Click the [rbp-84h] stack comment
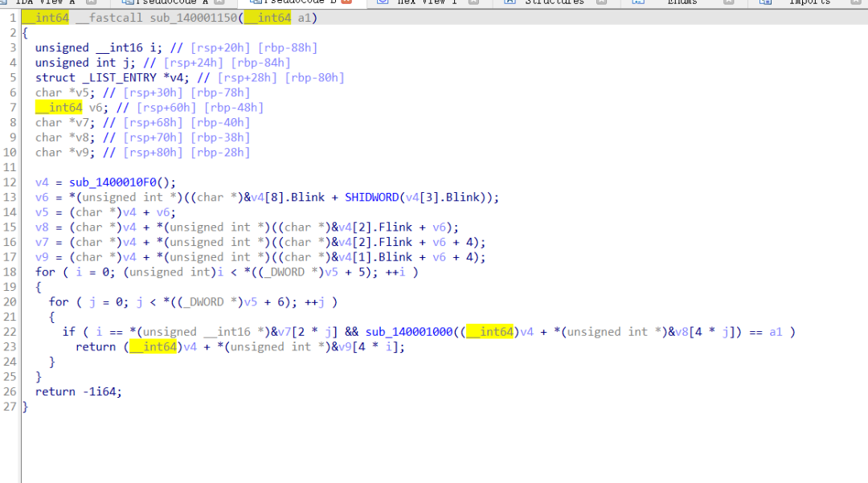Screen dimensions: 868x483 click(x=260, y=63)
